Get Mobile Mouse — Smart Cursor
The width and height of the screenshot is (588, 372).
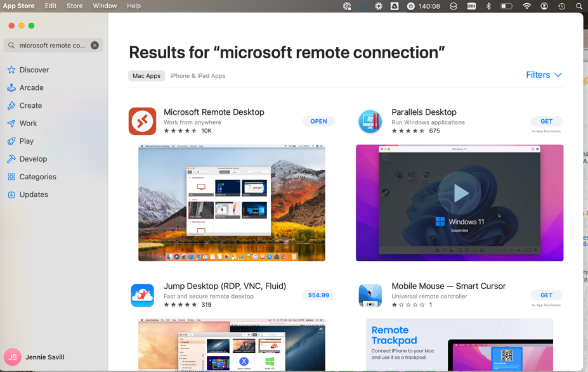coord(546,295)
